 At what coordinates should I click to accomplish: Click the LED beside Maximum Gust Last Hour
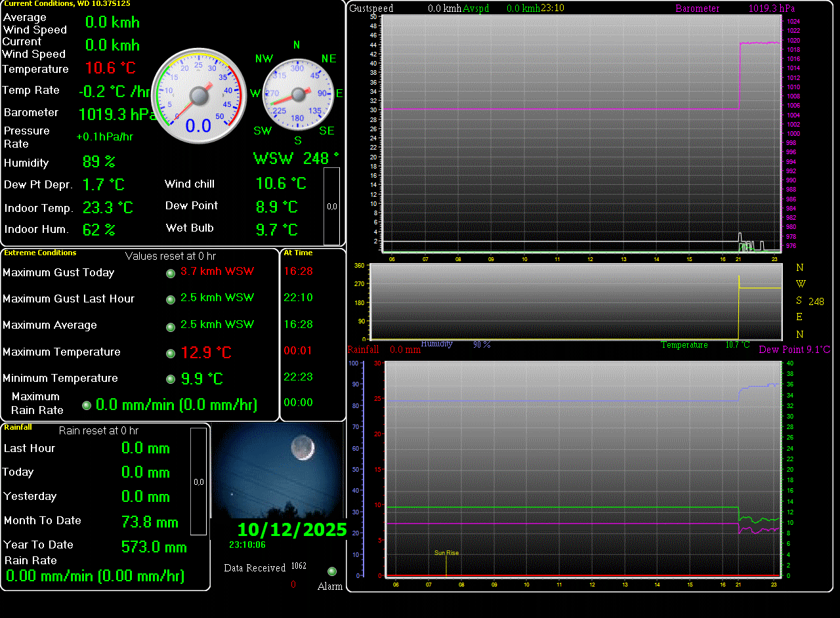point(171,299)
